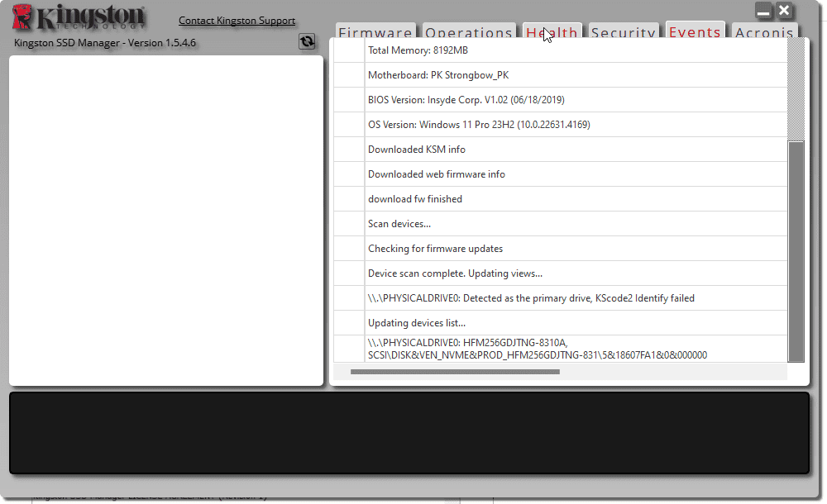
Task: Click the vertical scrollbar track above the thumb
Action: [796, 89]
